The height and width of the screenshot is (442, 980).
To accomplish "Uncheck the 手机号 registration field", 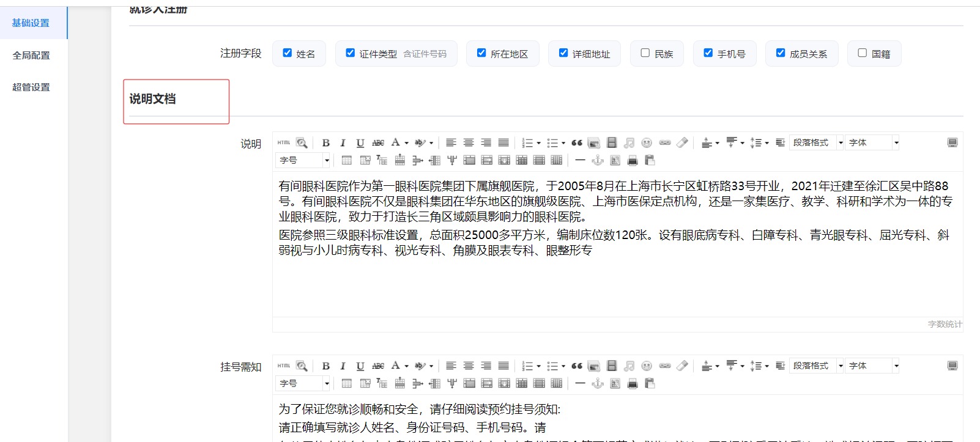I will (x=708, y=53).
